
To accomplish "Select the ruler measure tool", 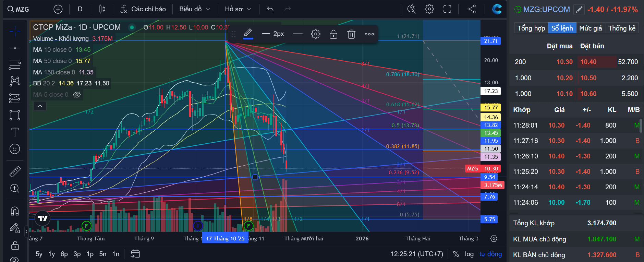I will [15, 171].
